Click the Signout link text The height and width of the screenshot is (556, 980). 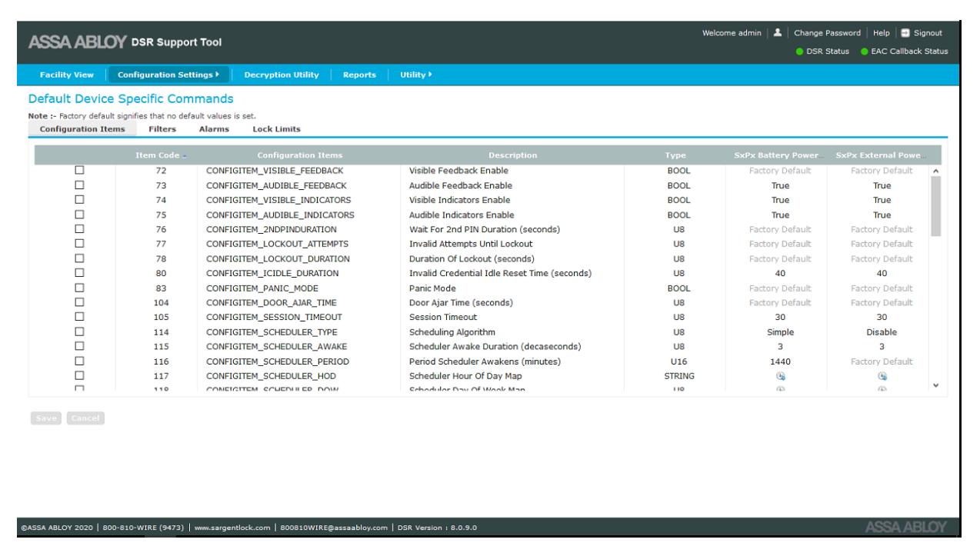[928, 33]
